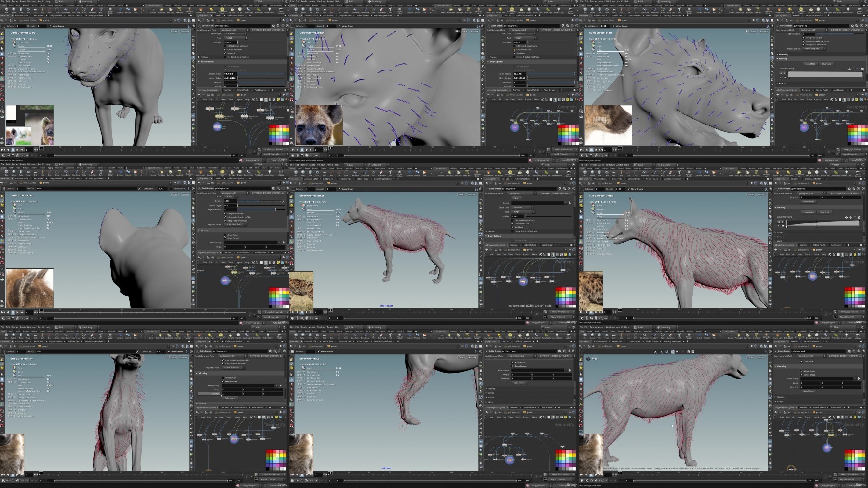The height and width of the screenshot is (488, 868).
Task: Open the Tool 'Sculpt' dropdown in top-left parameters
Action: tap(234, 38)
